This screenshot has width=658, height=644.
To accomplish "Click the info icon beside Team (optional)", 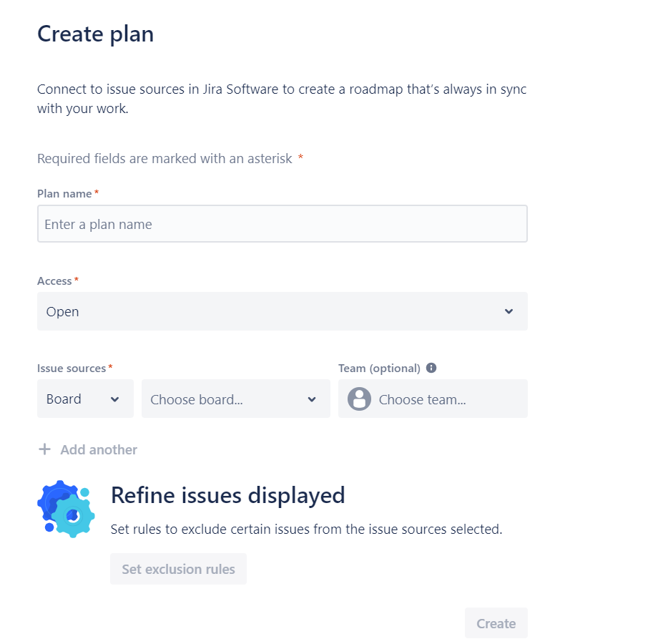I will [x=431, y=368].
